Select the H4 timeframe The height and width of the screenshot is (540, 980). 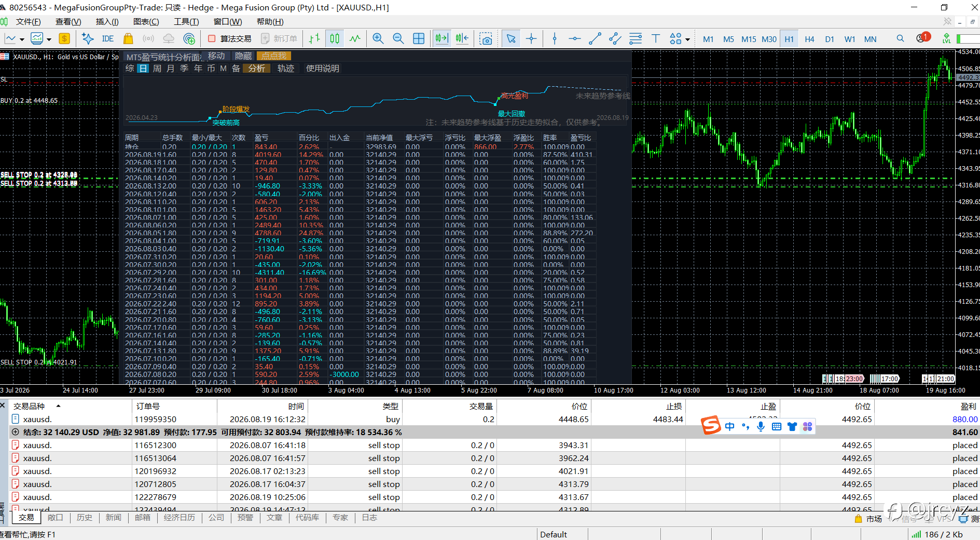click(809, 39)
